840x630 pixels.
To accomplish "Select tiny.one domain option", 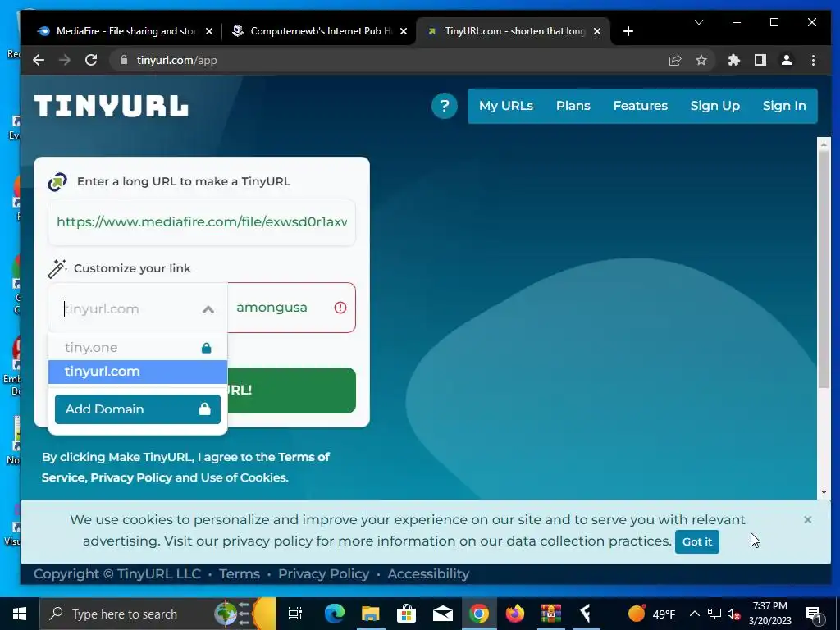I will (138, 348).
